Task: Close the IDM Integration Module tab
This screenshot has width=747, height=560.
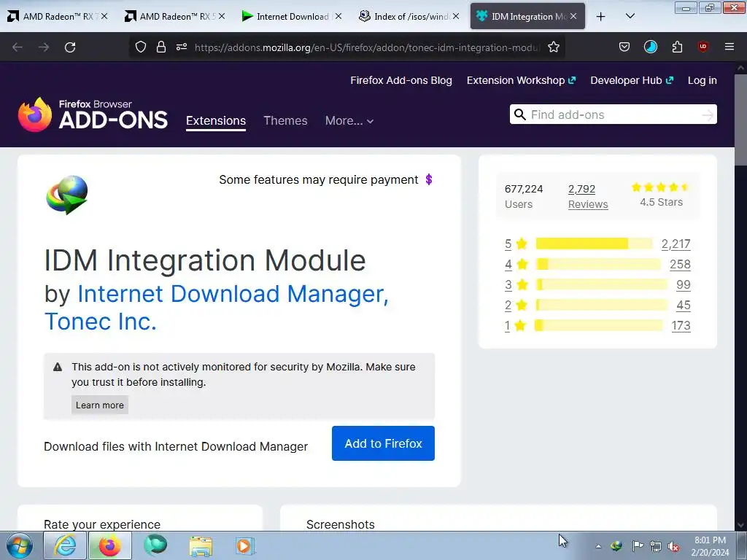Action: (x=573, y=16)
